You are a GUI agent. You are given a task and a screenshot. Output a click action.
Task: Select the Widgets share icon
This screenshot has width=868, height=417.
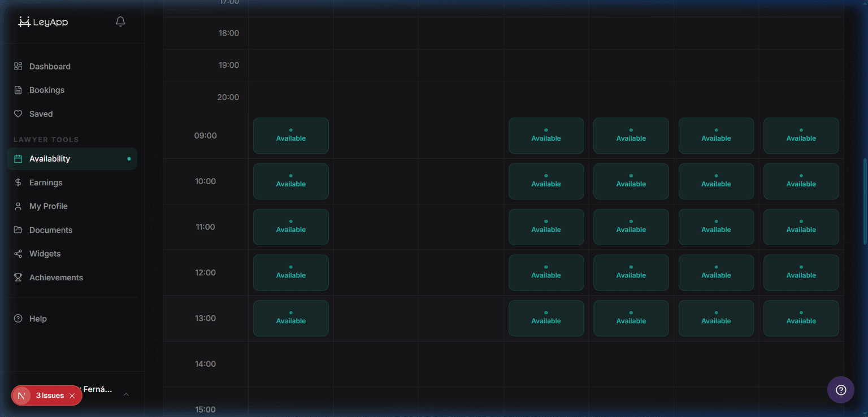point(18,253)
